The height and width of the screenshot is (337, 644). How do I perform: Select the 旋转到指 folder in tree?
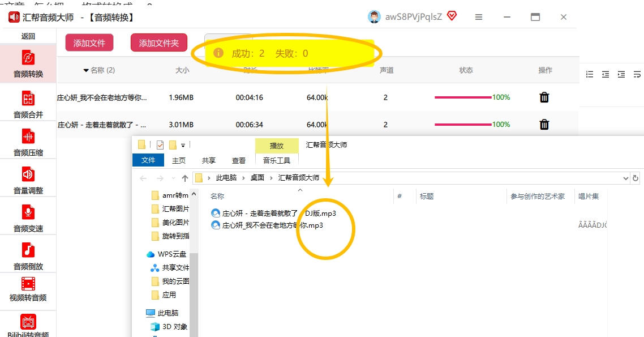point(170,236)
